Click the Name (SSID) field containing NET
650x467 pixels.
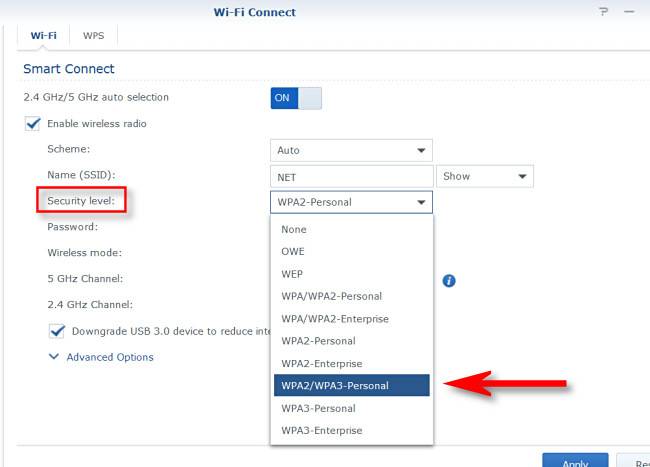tap(352, 177)
